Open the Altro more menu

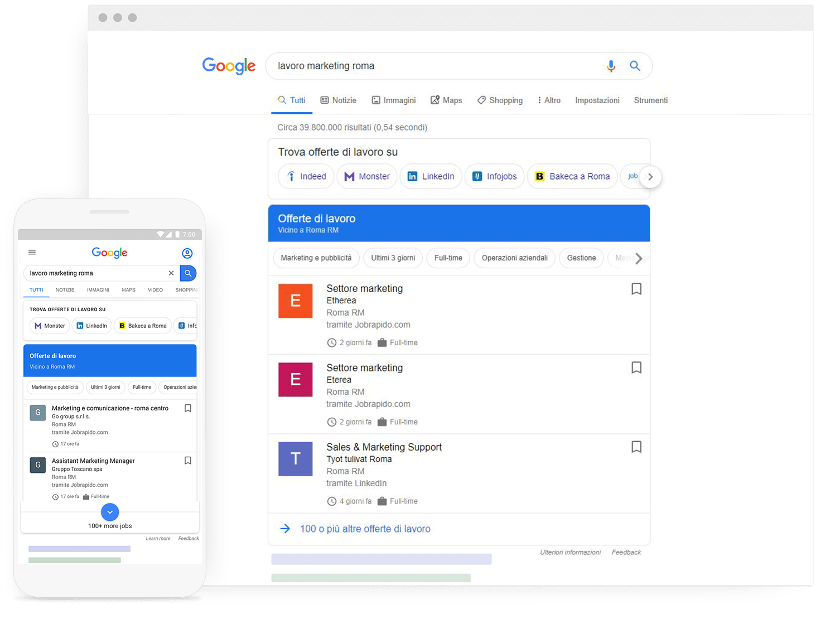click(x=549, y=100)
